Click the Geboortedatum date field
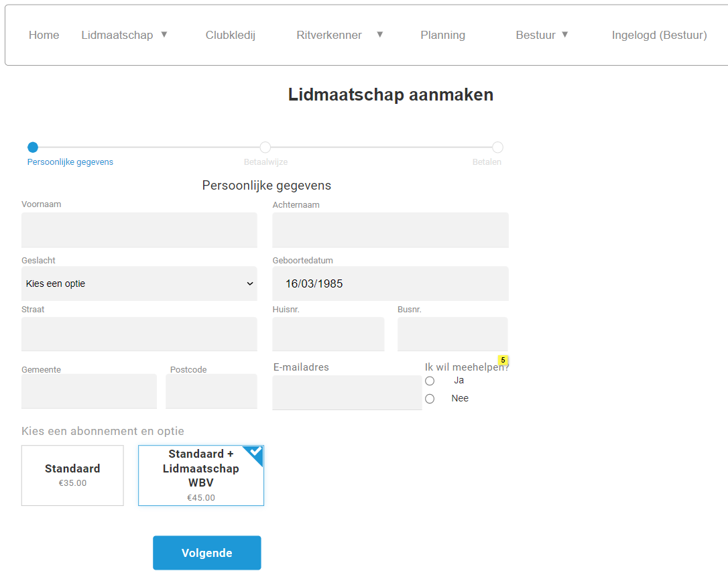 pyautogui.click(x=390, y=283)
